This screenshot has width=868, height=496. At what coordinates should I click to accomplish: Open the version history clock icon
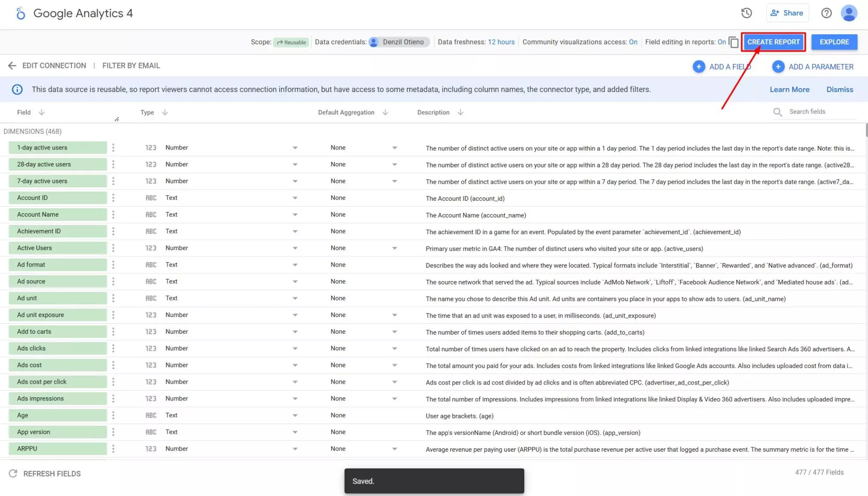click(747, 13)
